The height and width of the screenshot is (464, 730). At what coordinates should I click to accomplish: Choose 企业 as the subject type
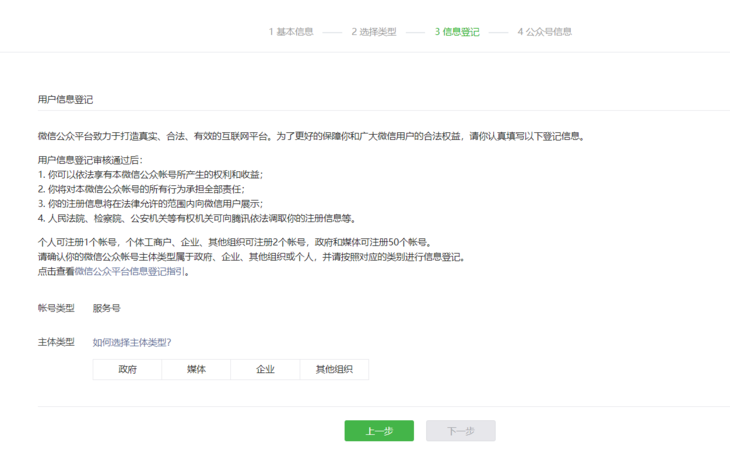coord(265,370)
